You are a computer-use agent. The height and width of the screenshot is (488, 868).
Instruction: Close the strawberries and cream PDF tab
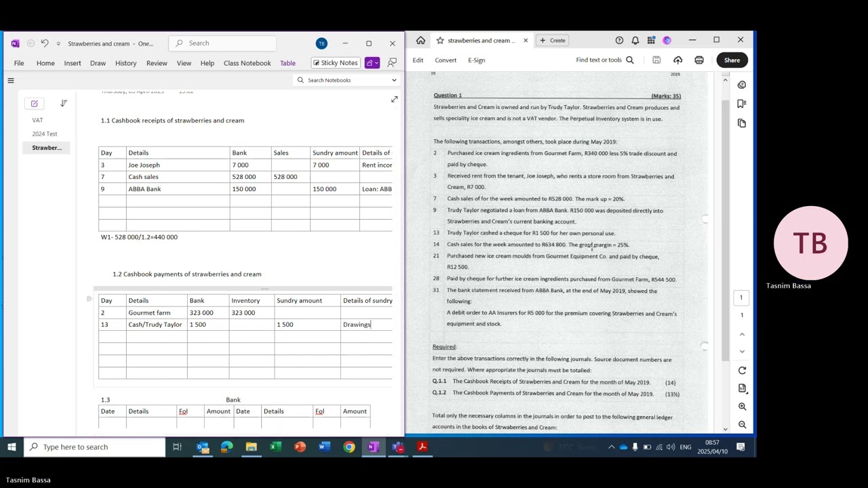525,41
